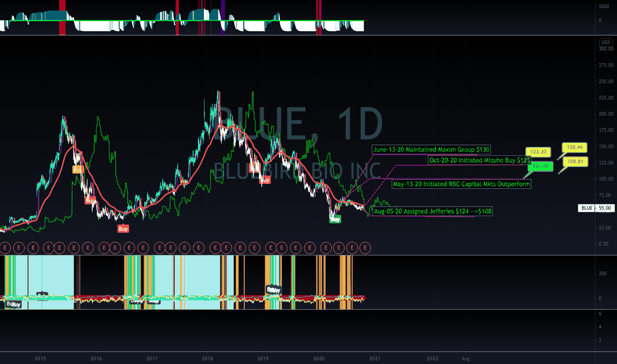Click the green Buy signal at 2020 low
The image size is (617, 364).
[x=335, y=220]
